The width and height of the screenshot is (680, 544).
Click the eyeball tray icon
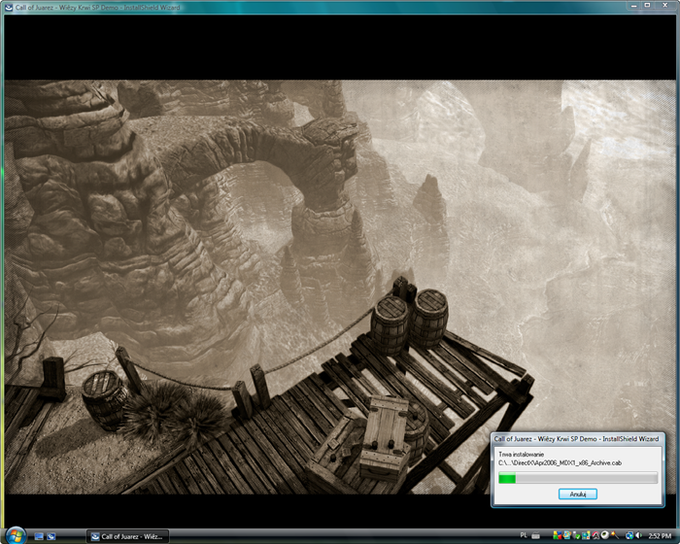point(605,535)
